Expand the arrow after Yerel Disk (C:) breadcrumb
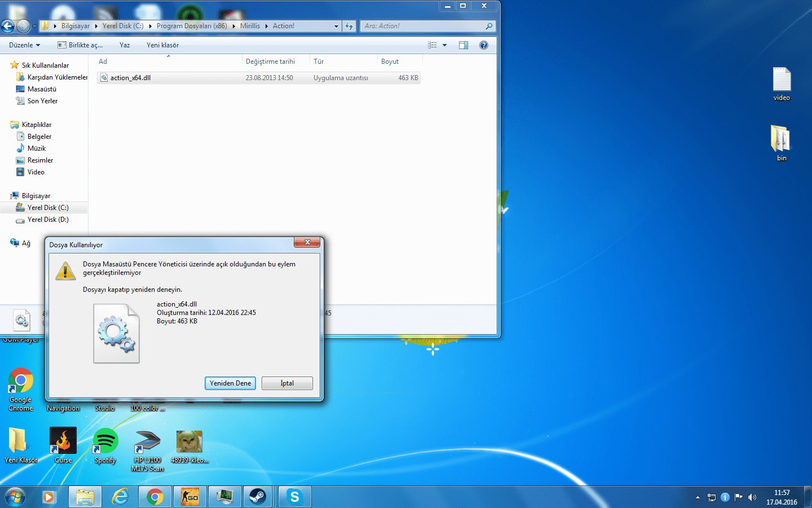812x508 pixels. coord(150,26)
